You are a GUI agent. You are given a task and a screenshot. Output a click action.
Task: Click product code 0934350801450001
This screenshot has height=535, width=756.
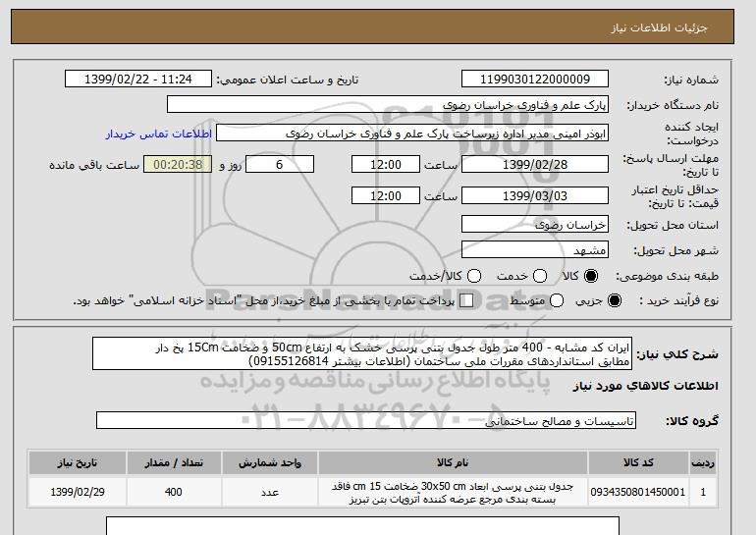point(638,492)
